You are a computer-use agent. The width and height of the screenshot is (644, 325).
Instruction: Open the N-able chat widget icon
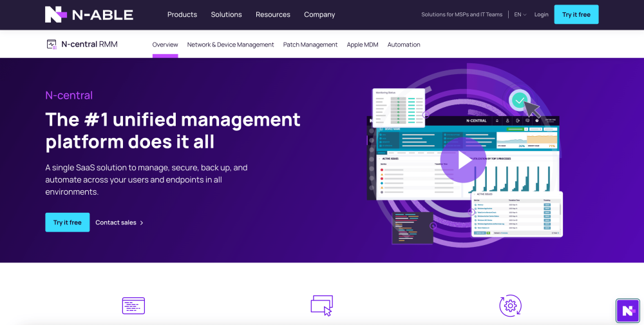point(627,310)
